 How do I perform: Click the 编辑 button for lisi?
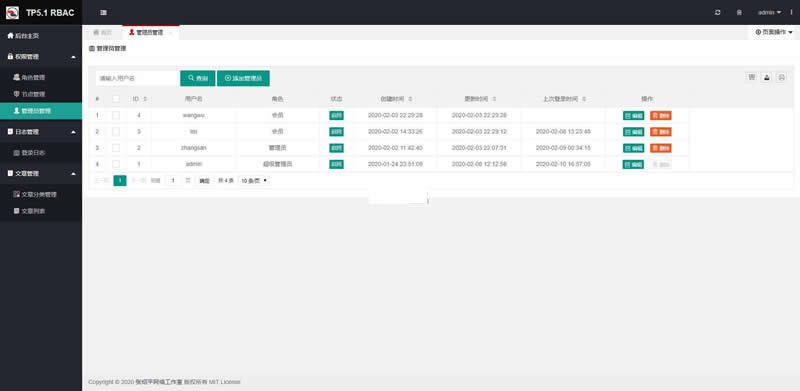(634, 132)
